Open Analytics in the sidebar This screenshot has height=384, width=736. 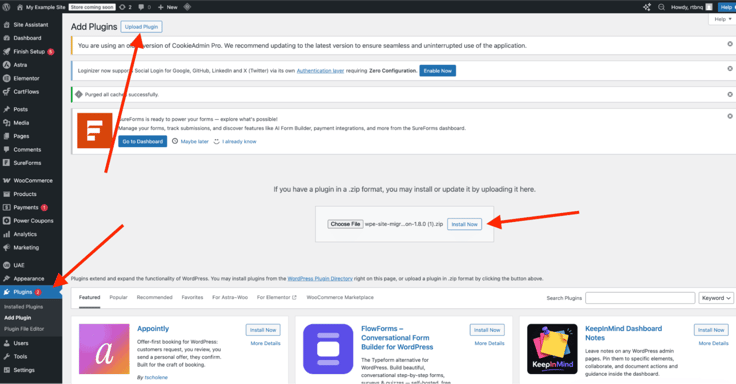point(25,234)
